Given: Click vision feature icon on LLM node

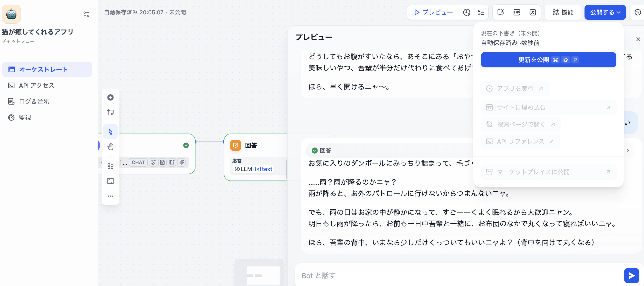Looking at the screenshot, I should [153, 163].
